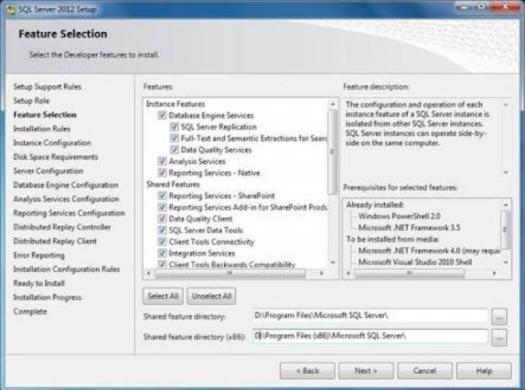
Task: Click features list scroll left arrow
Action: coord(149,274)
